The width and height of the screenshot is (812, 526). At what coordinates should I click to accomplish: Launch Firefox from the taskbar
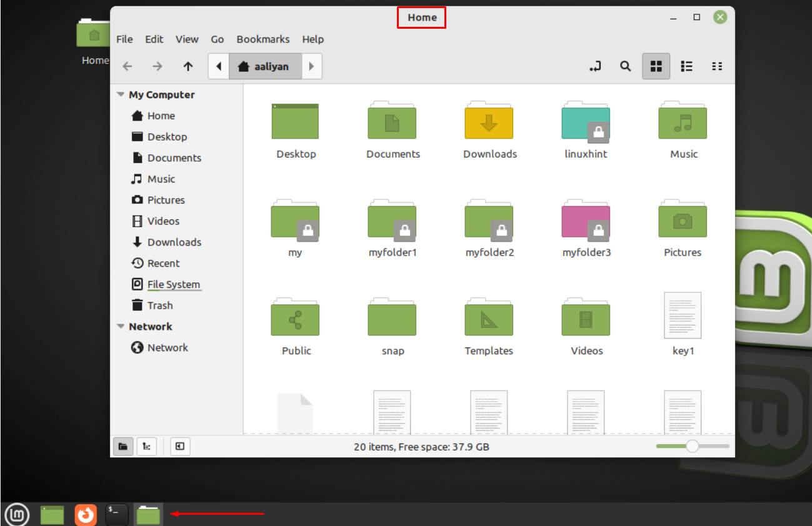(x=86, y=515)
